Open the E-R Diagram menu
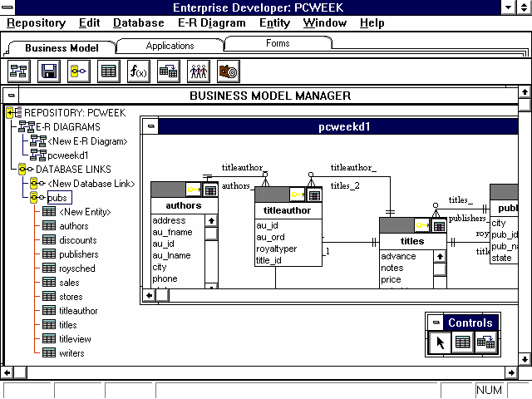The image size is (532, 399). point(212,23)
